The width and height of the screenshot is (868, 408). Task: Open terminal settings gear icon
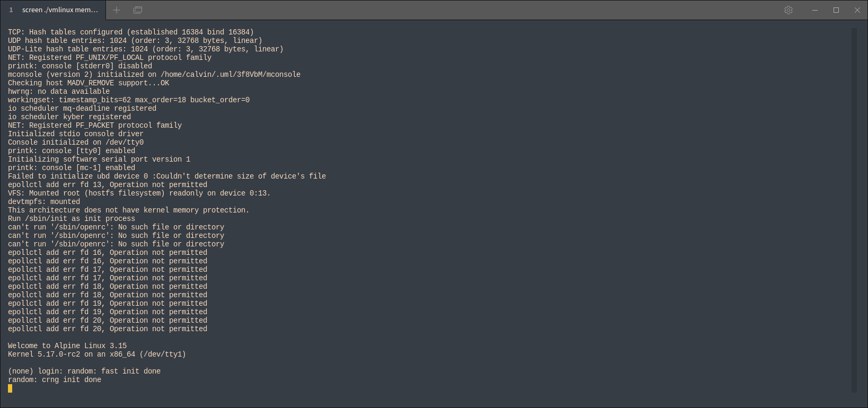click(789, 10)
